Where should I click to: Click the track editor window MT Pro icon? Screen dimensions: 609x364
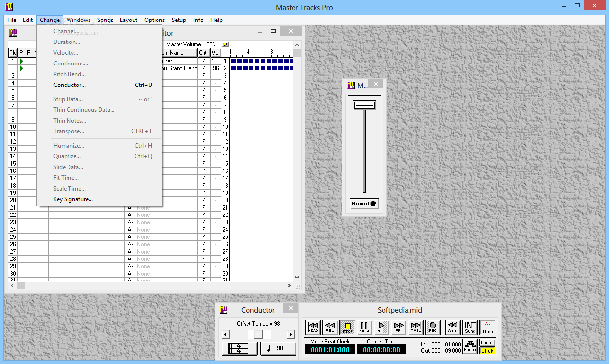pos(13,33)
